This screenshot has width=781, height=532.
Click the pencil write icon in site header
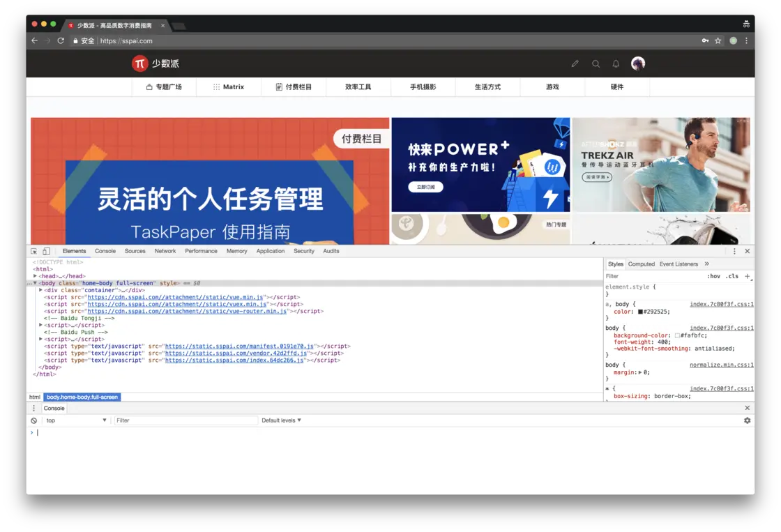575,63
